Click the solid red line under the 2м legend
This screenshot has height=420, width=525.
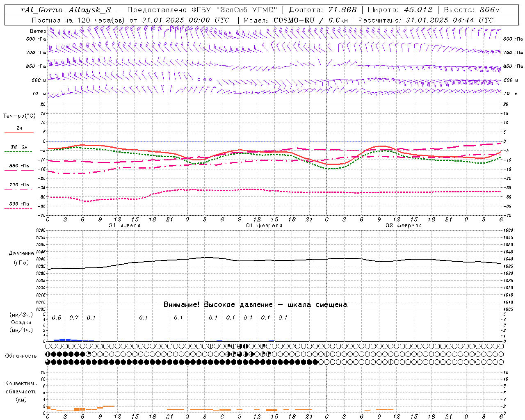(19, 132)
